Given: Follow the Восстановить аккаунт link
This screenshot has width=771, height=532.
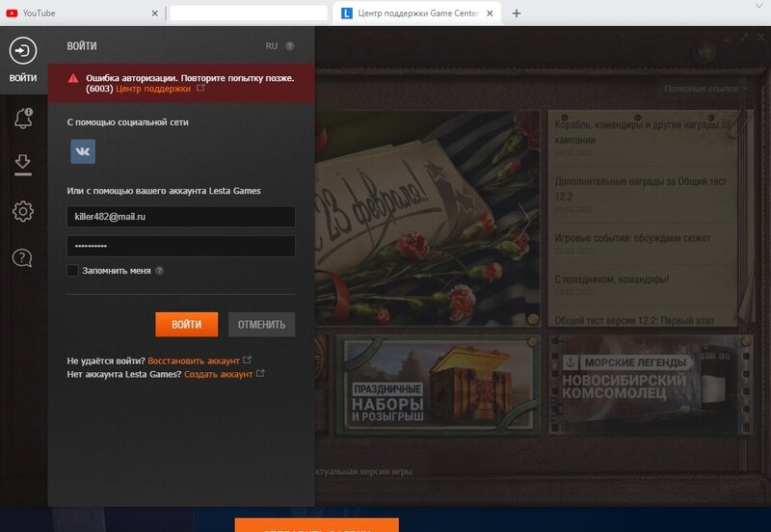Looking at the screenshot, I should (193, 359).
